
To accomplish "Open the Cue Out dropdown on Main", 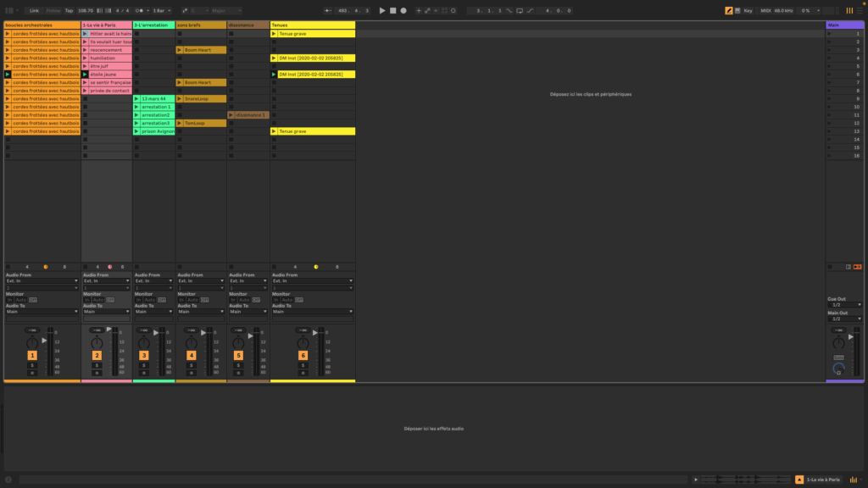I will [843, 305].
